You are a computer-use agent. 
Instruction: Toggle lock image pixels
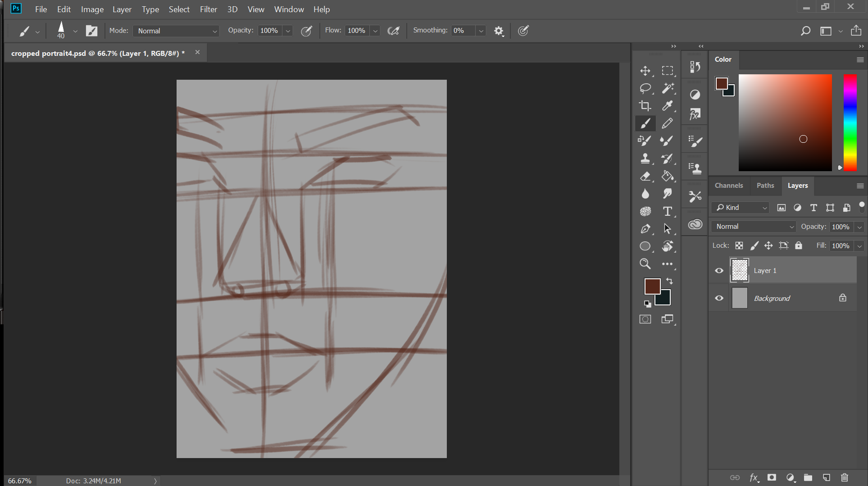[754, 245]
